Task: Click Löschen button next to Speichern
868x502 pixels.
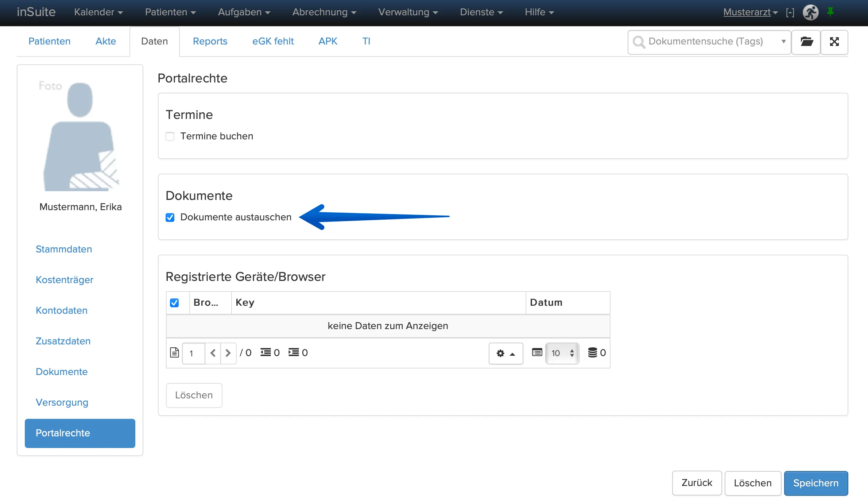Action: coord(753,483)
